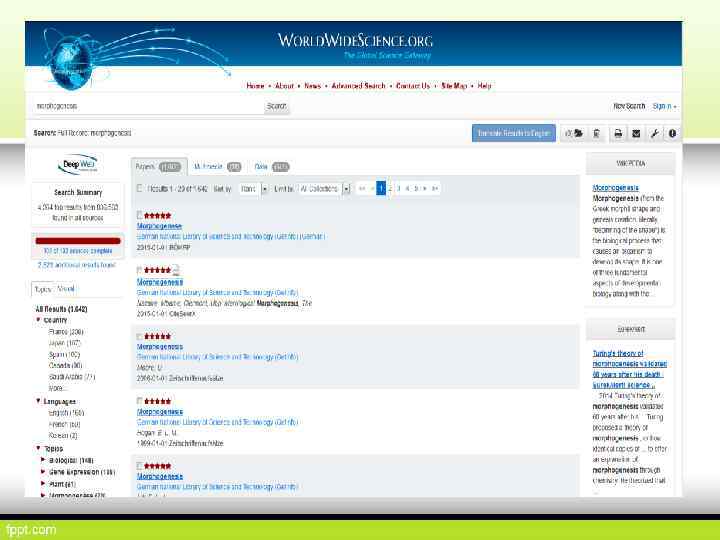Print results using the printer icon
Viewport: 720px width, 540px height.
coord(618,133)
